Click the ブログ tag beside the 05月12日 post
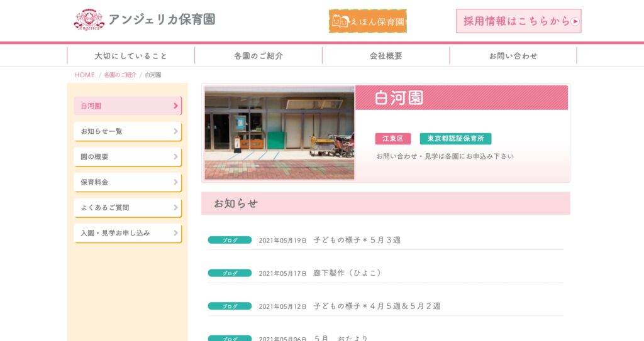 click(230, 306)
